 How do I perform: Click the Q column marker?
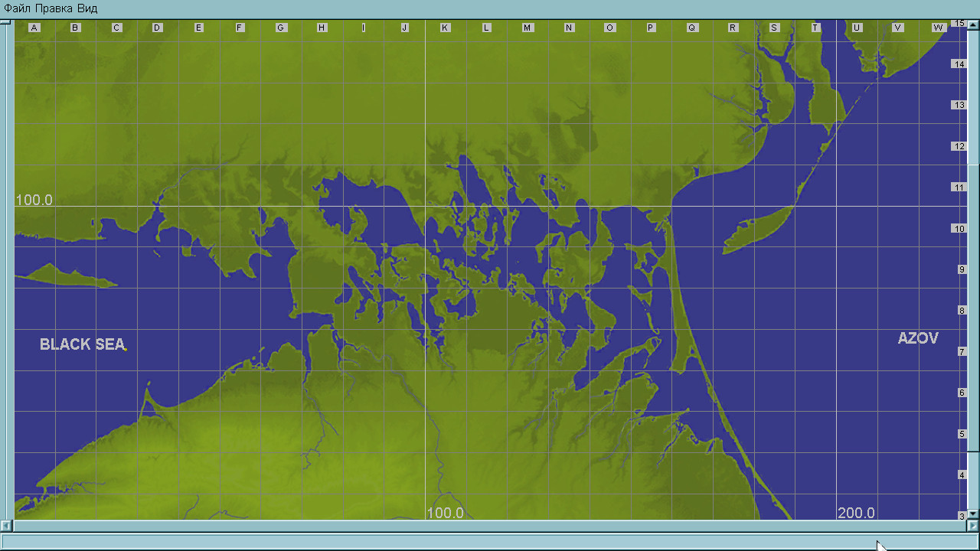tap(692, 28)
